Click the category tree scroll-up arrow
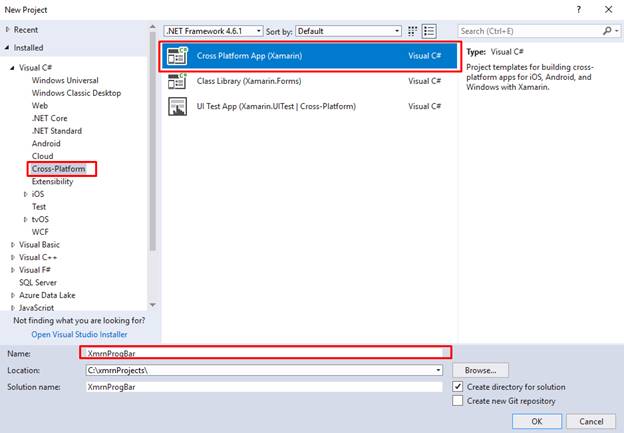The width and height of the screenshot is (624, 433). [152, 27]
